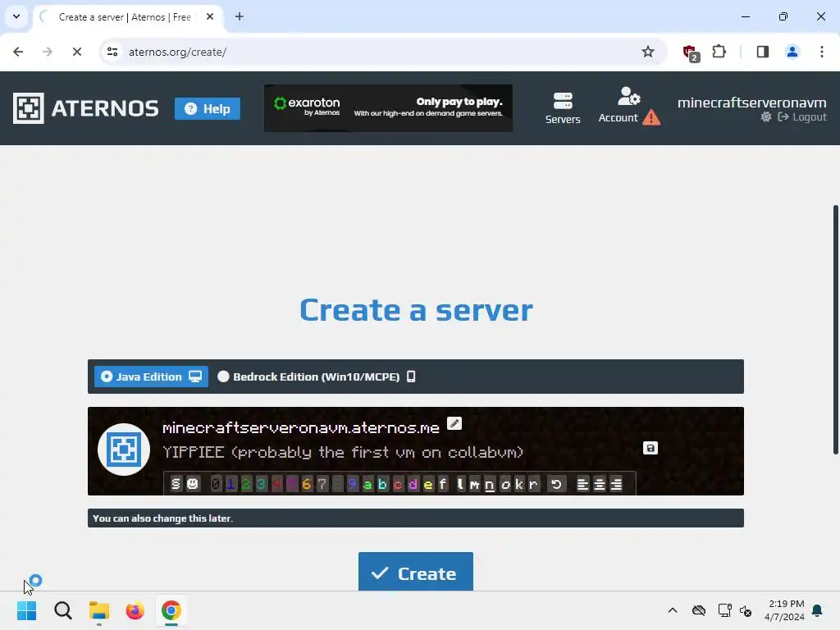Toggle Chrome side panel

[x=762, y=52]
